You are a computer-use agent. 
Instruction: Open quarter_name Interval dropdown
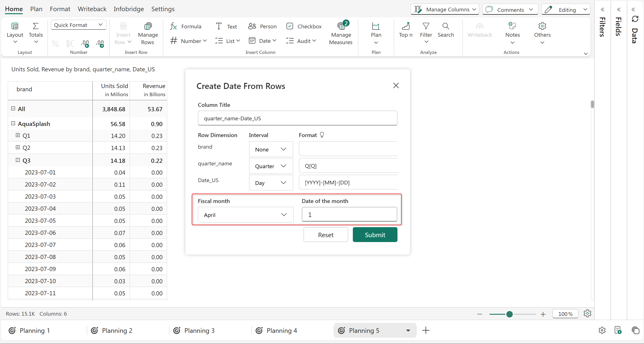pyautogui.click(x=271, y=166)
